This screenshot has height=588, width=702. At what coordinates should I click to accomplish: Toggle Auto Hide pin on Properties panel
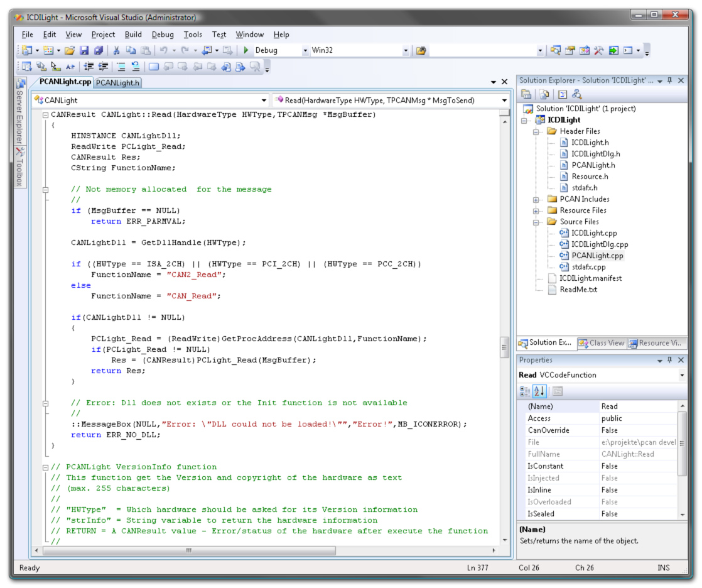[x=670, y=359]
